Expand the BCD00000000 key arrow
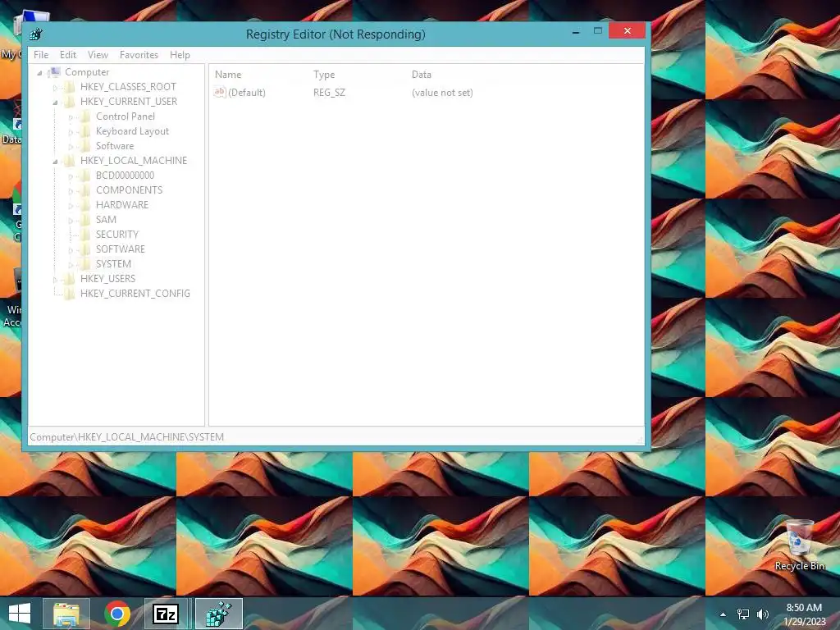The width and height of the screenshot is (840, 630). click(71, 176)
